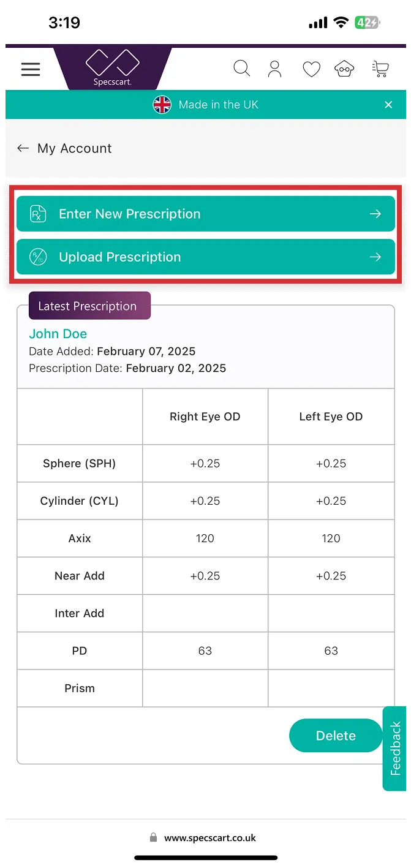Image resolution: width=411 pixels, height=868 pixels.
Task: Open Upload Prescription via its arrow
Action: (x=375, y=257)
